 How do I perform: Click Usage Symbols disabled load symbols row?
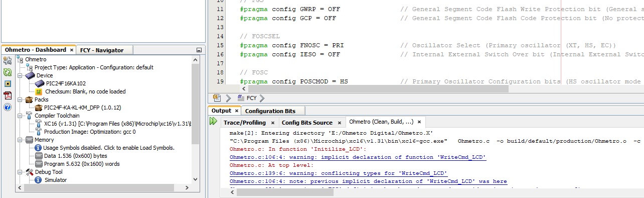click(109, 148)
